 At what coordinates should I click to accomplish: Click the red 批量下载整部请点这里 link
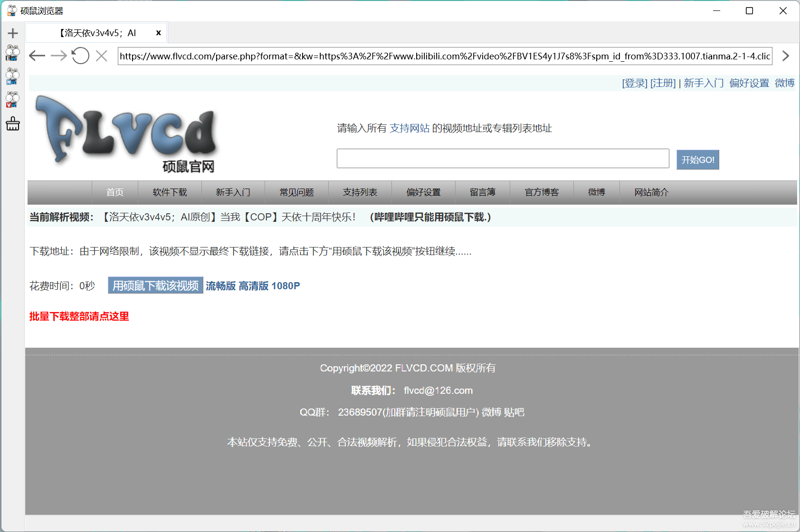tap(79, 316)
